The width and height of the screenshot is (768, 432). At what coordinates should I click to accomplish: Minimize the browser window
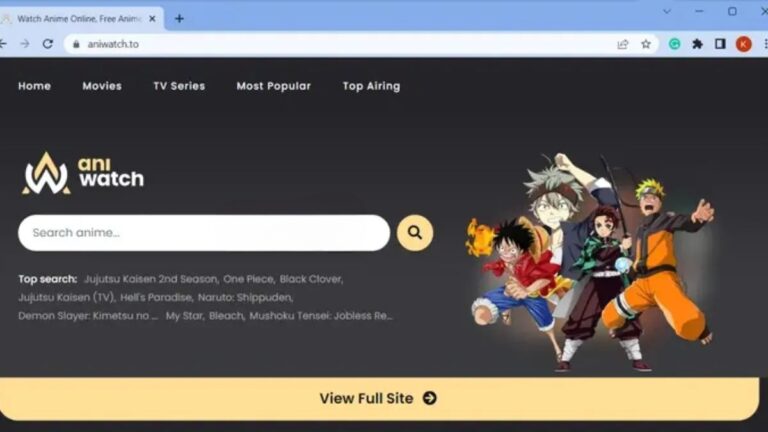point(699,11)
